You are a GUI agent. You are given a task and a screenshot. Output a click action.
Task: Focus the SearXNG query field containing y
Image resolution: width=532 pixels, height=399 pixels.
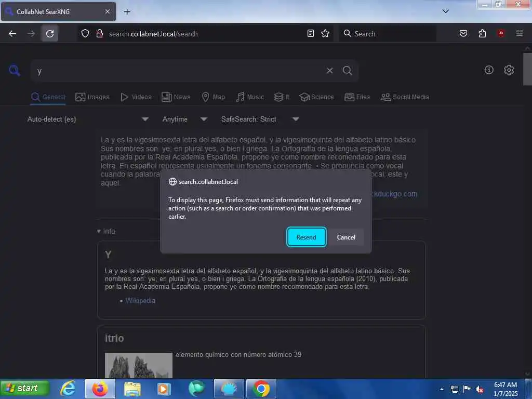(177, 71)
